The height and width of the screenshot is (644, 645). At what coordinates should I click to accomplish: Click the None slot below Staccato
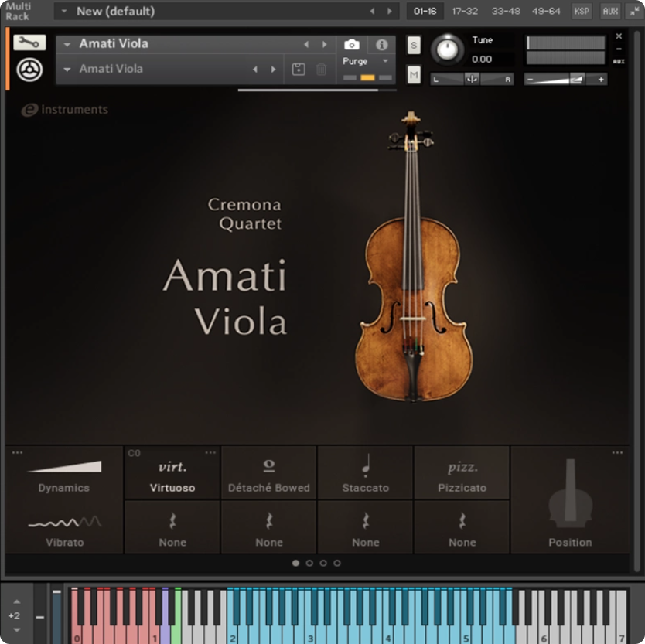(x=365, y=527)
